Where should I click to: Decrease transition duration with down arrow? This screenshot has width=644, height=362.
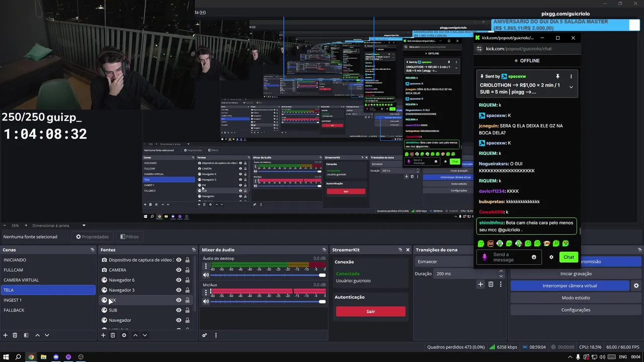(501, 276)
